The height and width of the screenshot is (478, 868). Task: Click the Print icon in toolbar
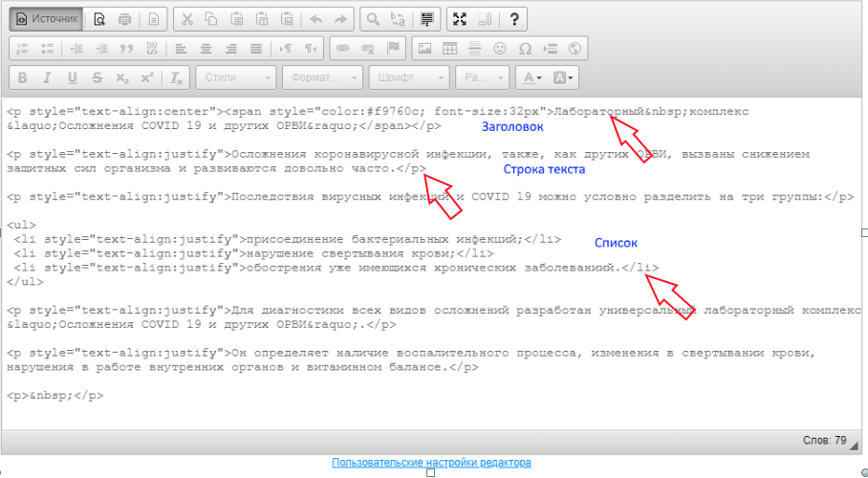point(125,19)
